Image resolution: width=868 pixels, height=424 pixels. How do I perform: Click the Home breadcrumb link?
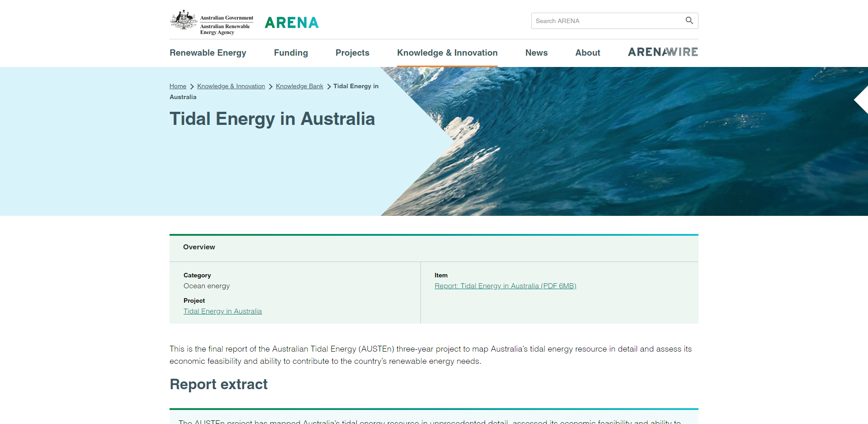(x=178, y=86)
